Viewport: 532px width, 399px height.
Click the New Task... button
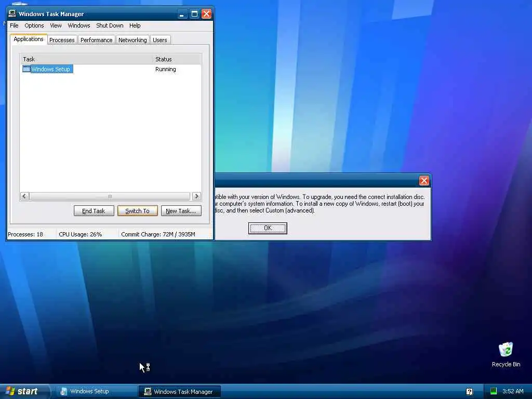(181, 211)
